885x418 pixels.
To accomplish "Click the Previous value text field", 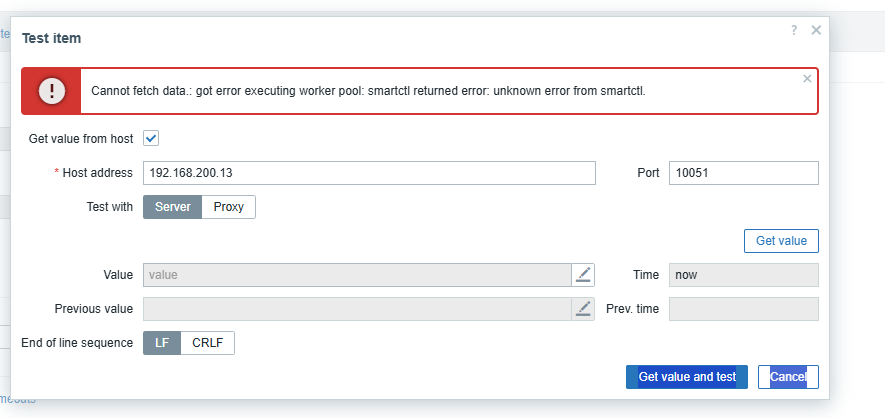I will [357, 309].
